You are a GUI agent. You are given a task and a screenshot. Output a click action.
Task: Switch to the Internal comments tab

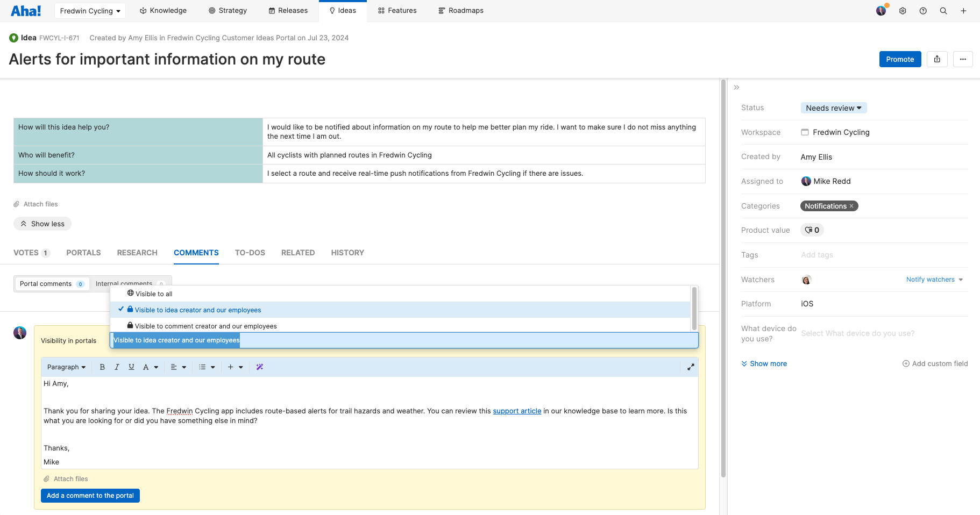click(x=124, y=283)
